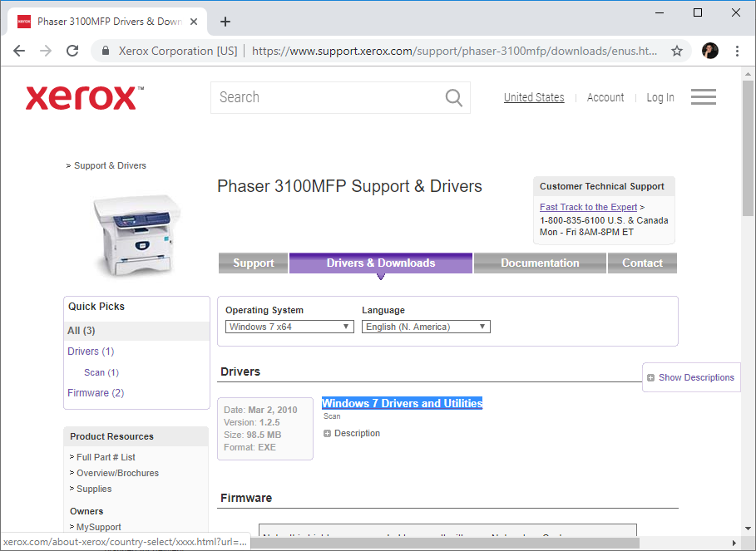Screen dimensions: 756x551
Task: Maximize the Chrome window
Action: click(x=698, y=12)
